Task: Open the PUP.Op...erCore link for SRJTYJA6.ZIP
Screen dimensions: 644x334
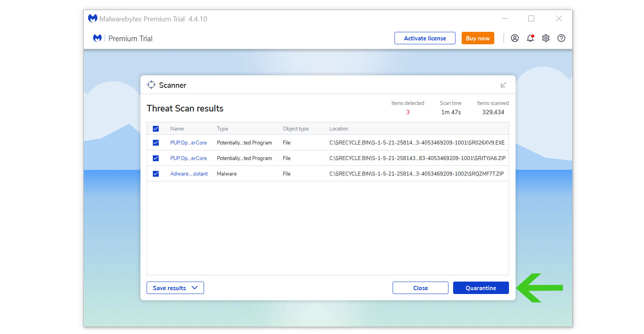Action: point(189,158)
